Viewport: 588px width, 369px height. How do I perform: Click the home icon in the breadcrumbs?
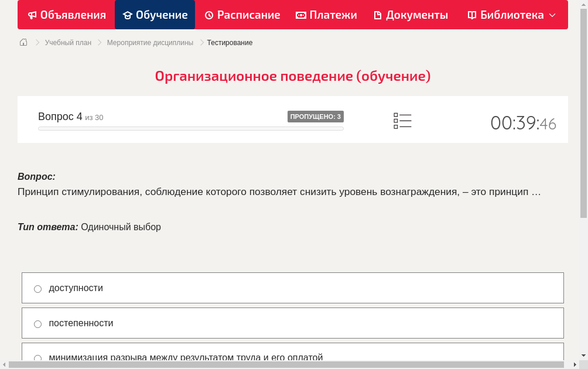click(23, 42)
